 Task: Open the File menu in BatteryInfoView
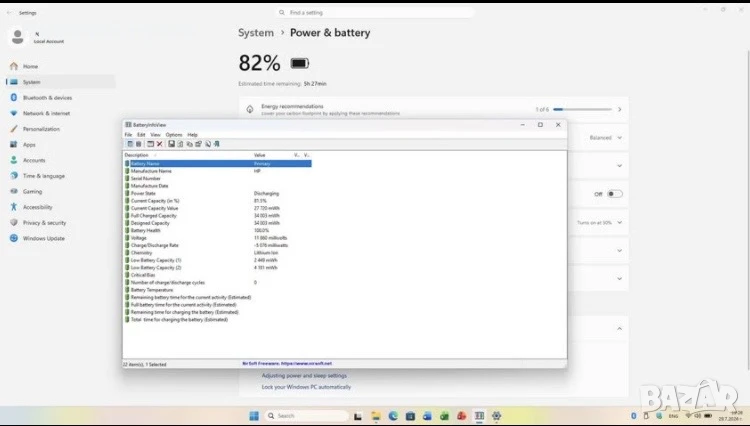(x=128, y=135)
